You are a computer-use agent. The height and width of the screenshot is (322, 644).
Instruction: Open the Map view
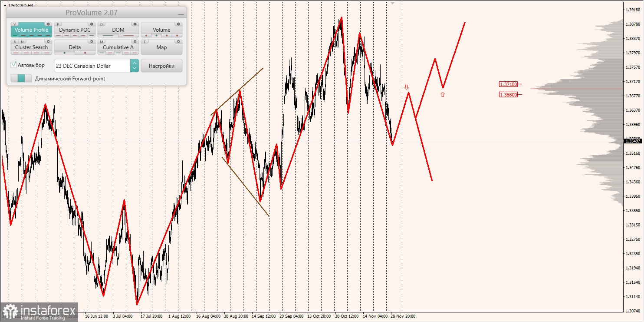pyautogui.click(x=161, y=47)
